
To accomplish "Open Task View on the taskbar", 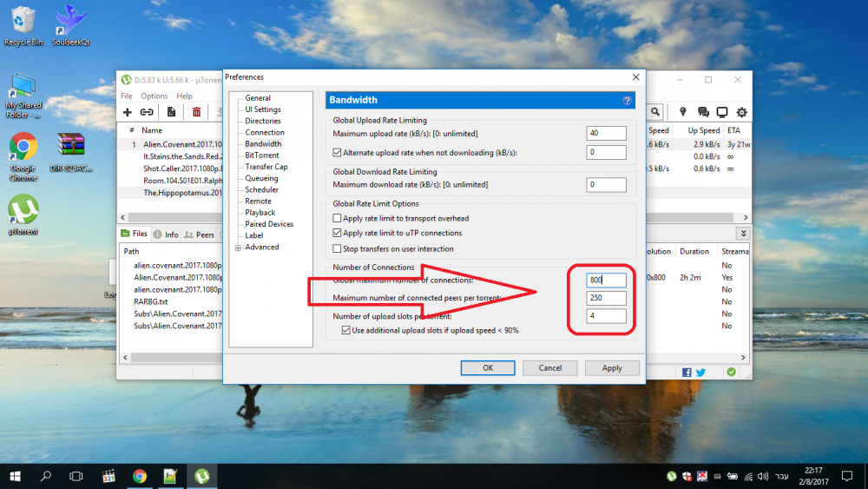I will coord(76,476).
